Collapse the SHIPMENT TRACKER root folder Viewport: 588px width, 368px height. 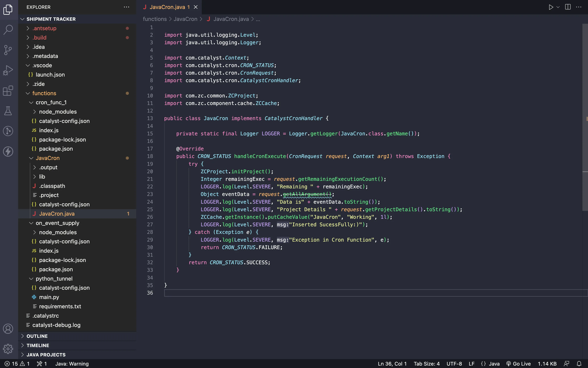77,19
